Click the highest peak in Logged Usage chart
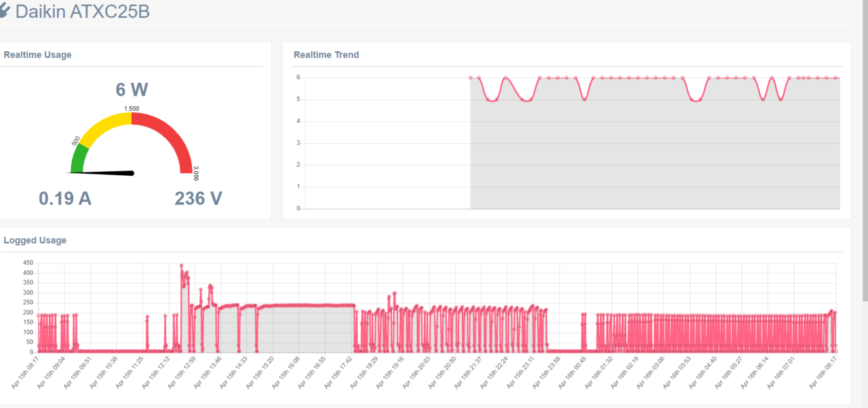Image resolution: width=868 pixels, height=408 pixels. 181,266
